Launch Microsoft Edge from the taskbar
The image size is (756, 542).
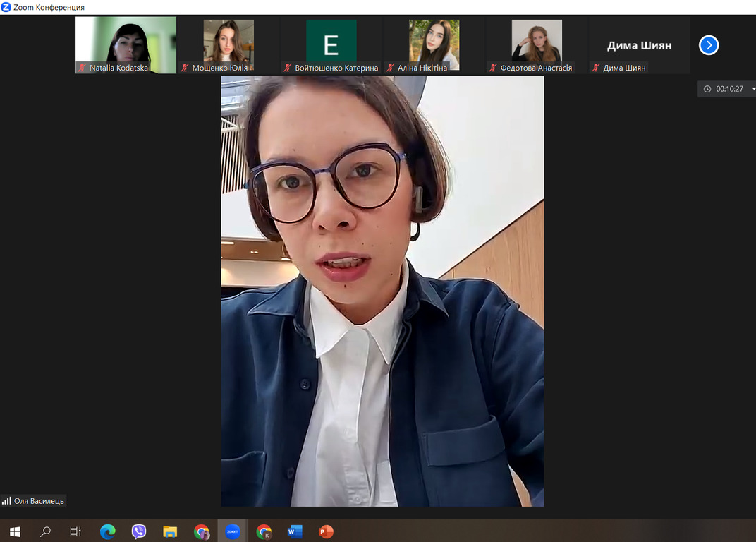(x=107, y=531)
